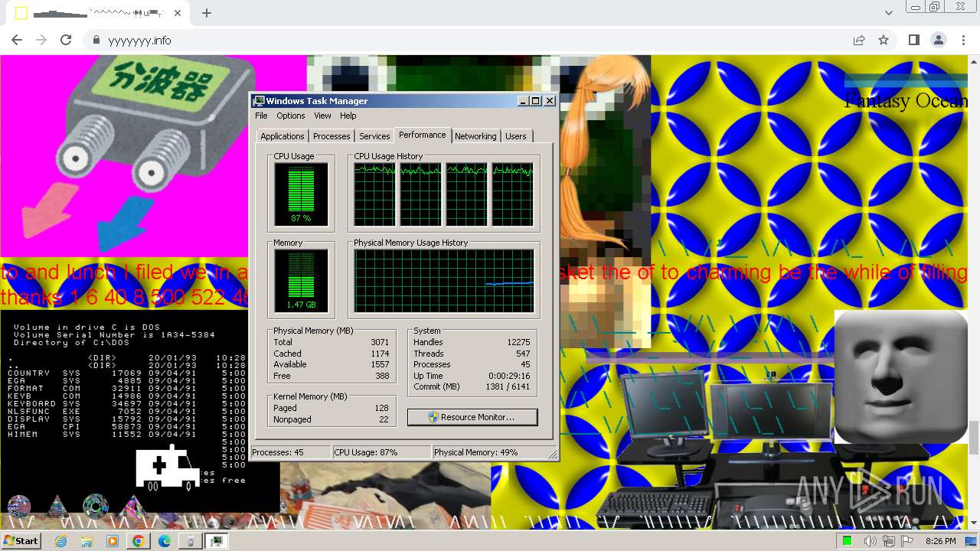Click the Available value 1557
Viewport: 980px width, 551px height.
pos(380,364)
